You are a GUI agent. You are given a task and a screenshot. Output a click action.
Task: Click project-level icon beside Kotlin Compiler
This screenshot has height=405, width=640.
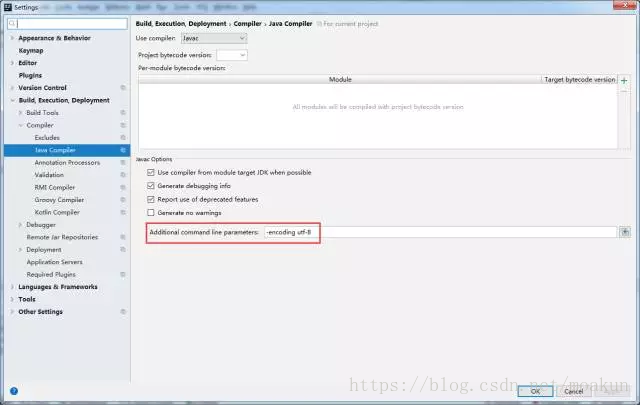(123, 212)
